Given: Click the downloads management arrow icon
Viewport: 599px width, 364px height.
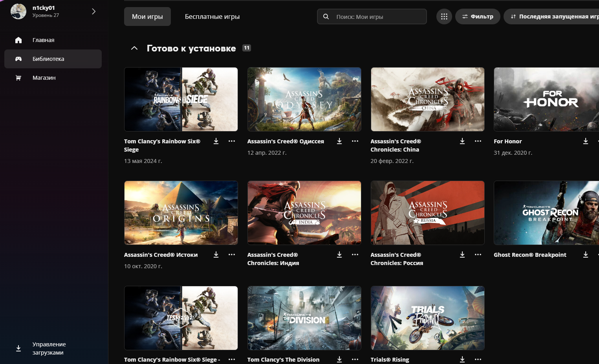Looking at the screenshot, I should pos(18,348).
